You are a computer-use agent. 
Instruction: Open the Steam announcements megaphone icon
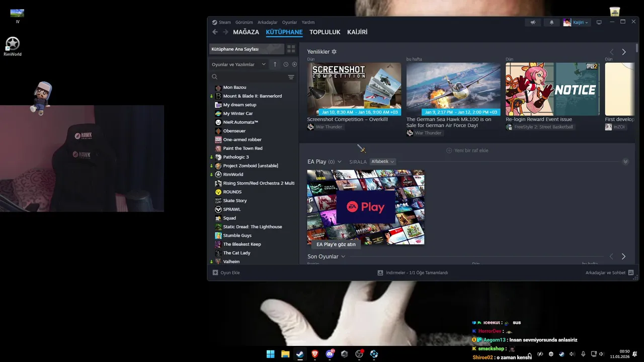[533, 22]
